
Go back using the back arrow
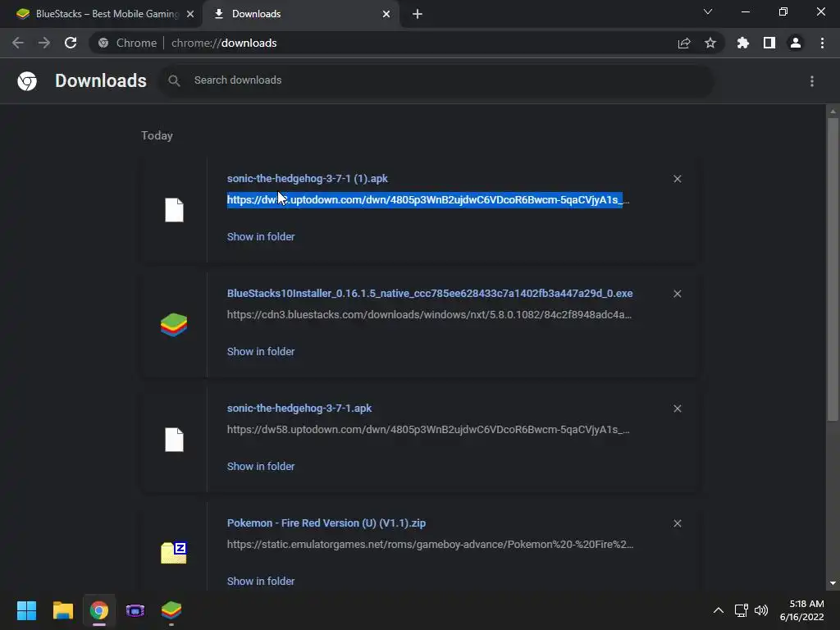tap(18, 43)
